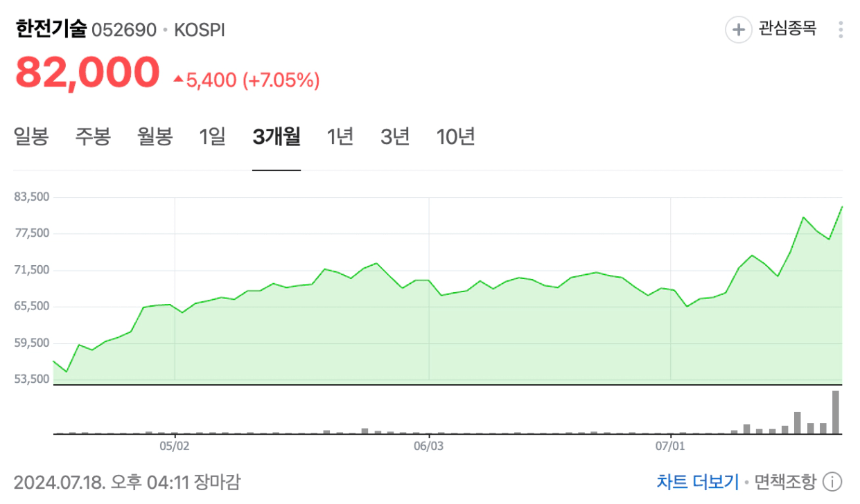Click the plus icon to add watchlist
Screen dimensions: 860x504
coord(738,30)
